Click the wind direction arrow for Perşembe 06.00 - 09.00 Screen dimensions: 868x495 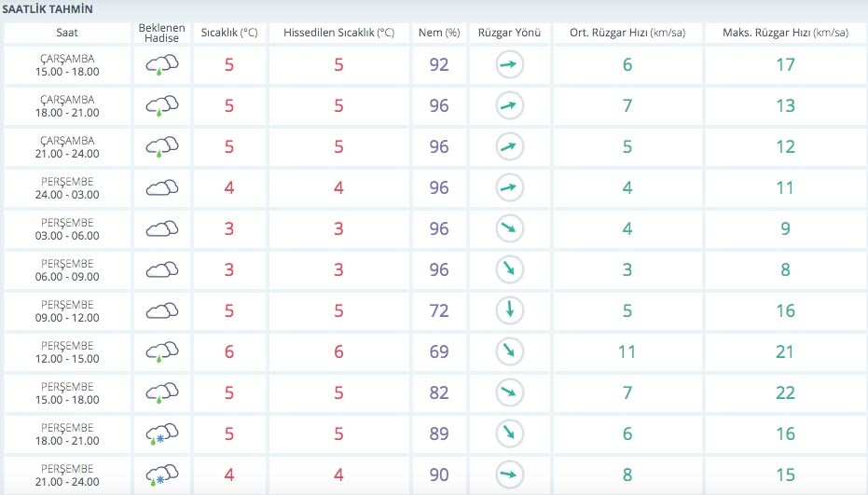[x=510, y=270]
